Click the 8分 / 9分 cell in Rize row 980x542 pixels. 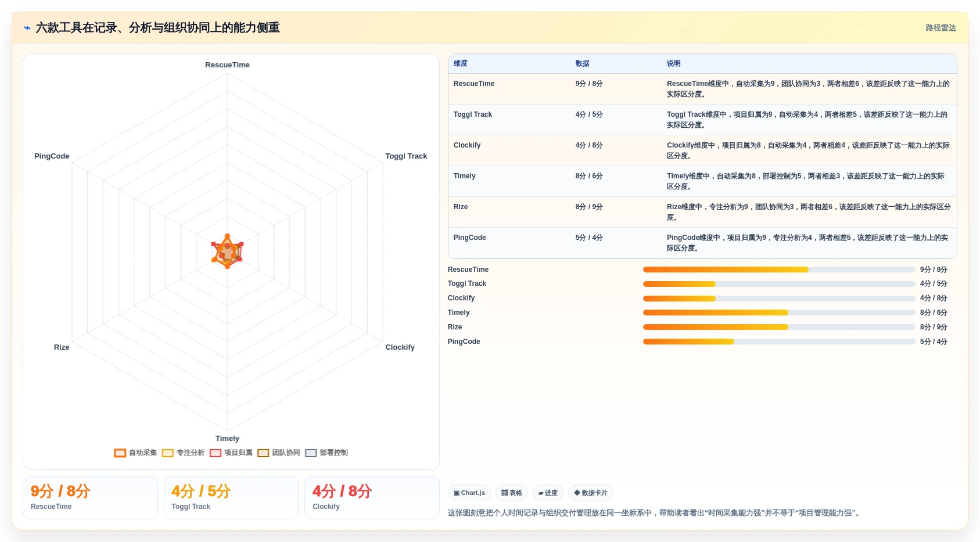coord(589,207)
